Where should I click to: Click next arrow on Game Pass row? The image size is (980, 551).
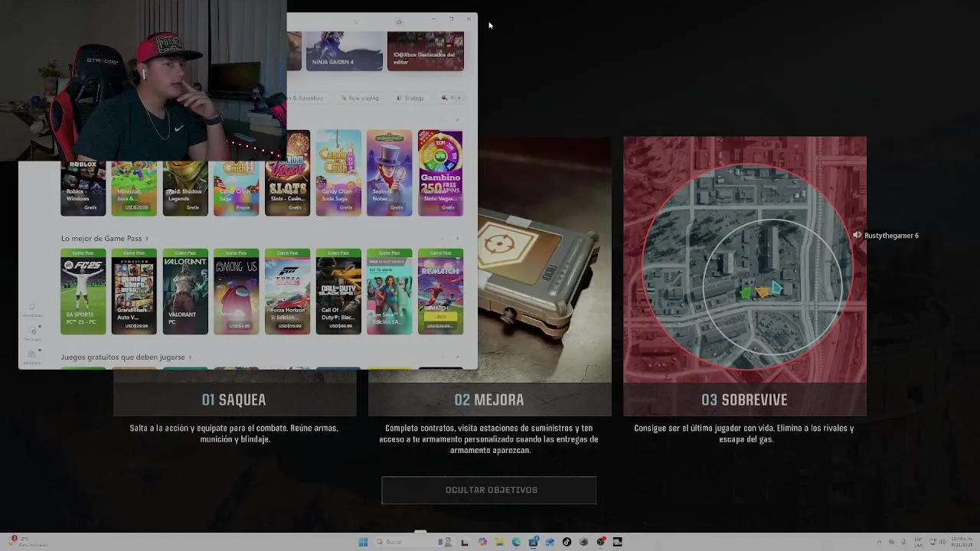[458, 239]
